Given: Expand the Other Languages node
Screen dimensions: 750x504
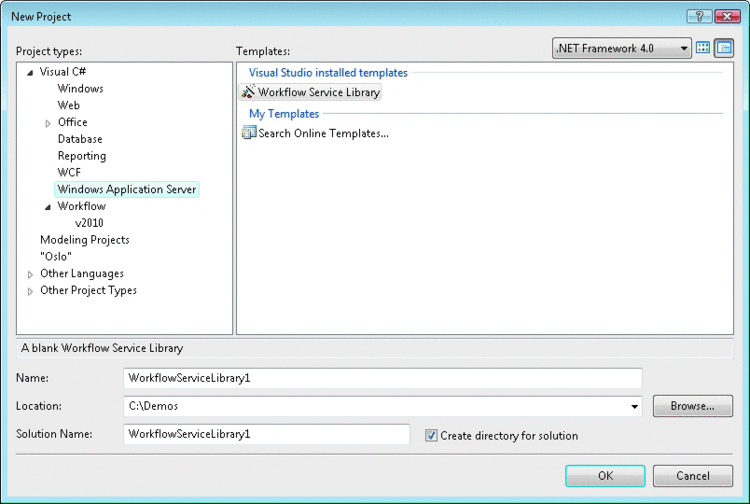Looking at the screenshot, I should 30,274.
